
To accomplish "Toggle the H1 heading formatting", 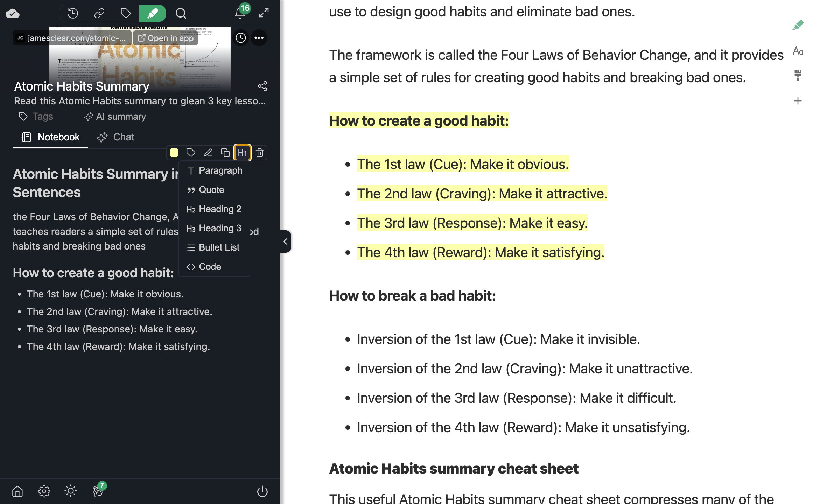I will point(242,153).
